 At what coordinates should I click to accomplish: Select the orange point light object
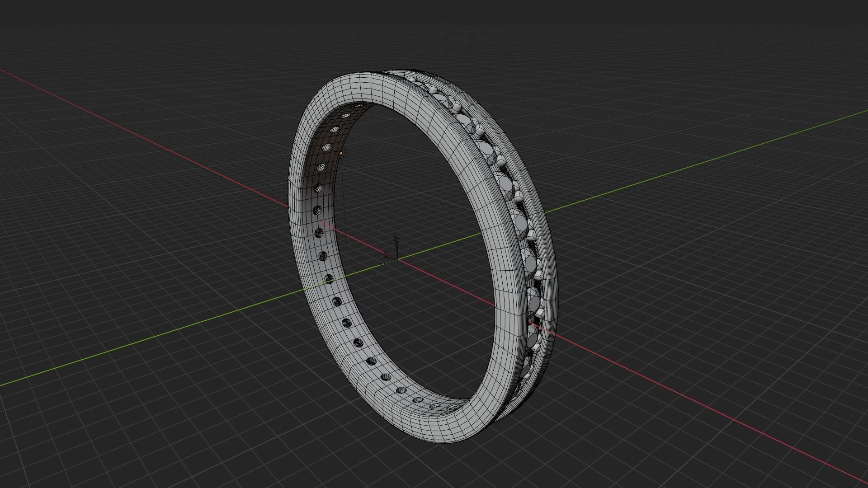(x=341, y=153)
